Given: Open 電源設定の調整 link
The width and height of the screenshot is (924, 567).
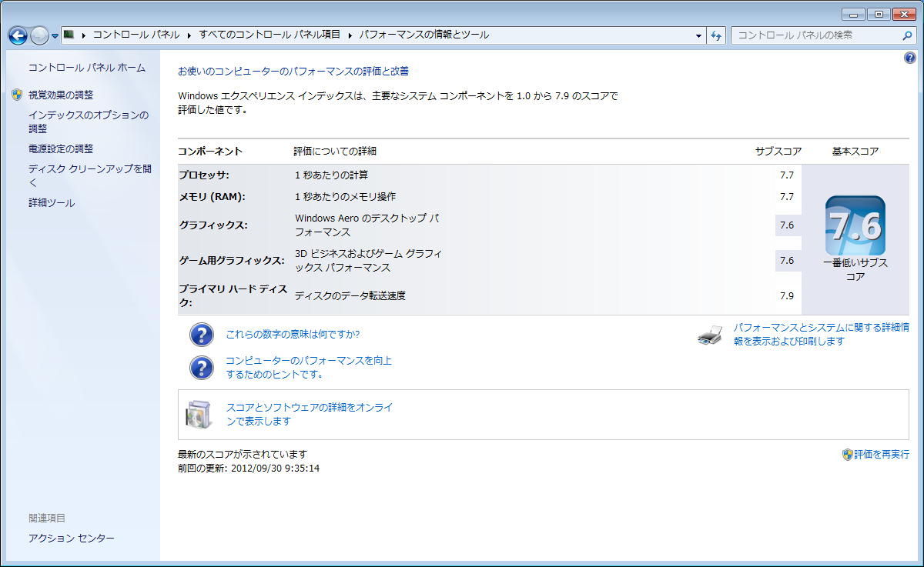Looking at the screenshot, I should click(x=61, y=148).
